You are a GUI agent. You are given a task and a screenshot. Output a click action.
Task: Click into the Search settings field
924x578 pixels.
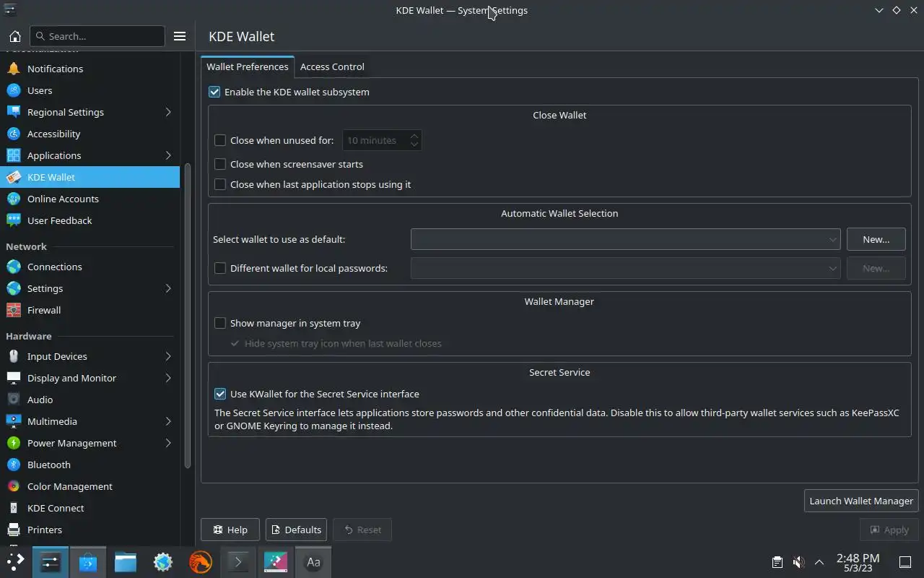(97, 36)
